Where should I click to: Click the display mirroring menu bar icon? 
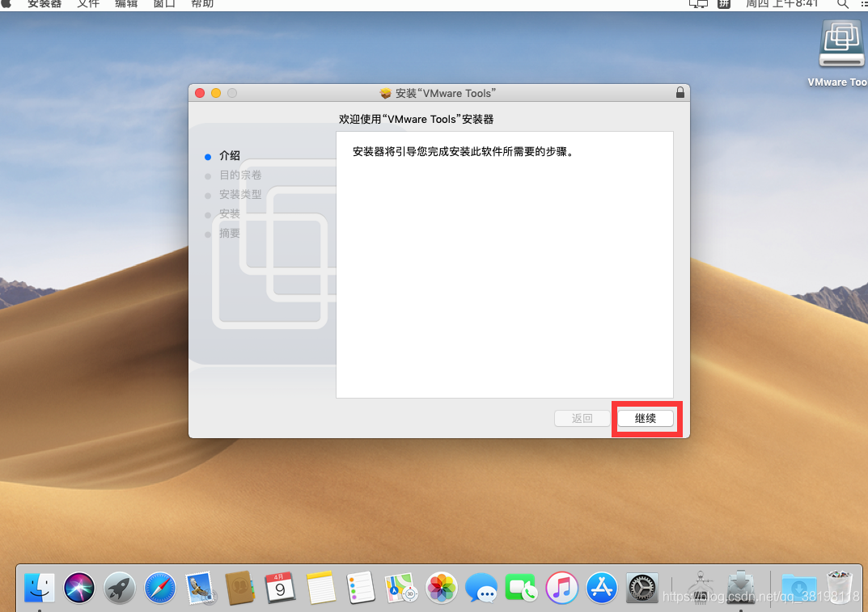[x=698, y=4]
